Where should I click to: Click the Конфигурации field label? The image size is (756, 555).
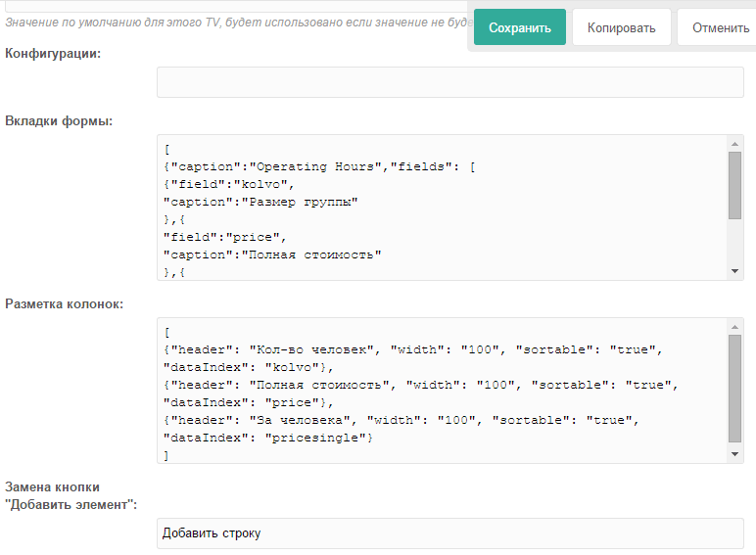point(53,53)
